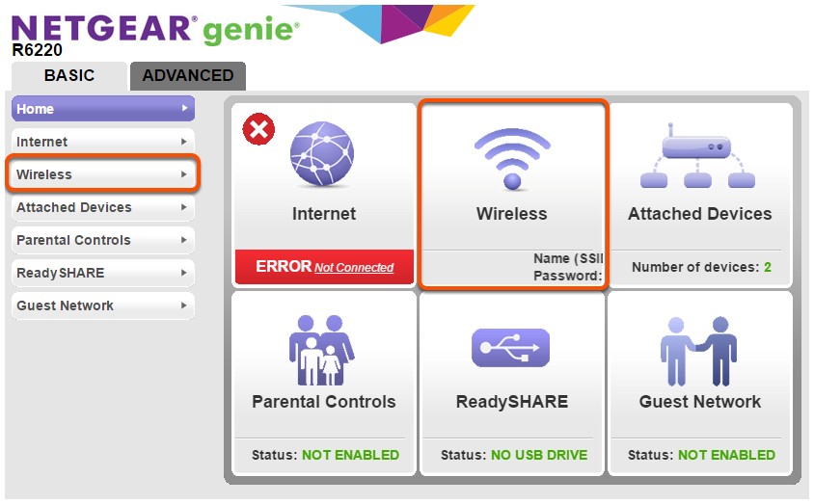Screen dimensions: 814x504
Task: Click the arrow on the Home menu item
Action: point(184,108)
